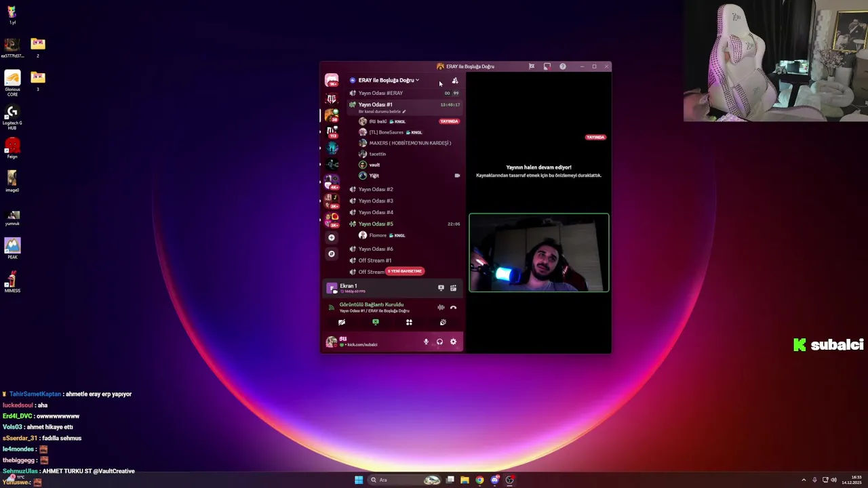
Task: Open the Discord help question mark icon
Action: (563, 66)
